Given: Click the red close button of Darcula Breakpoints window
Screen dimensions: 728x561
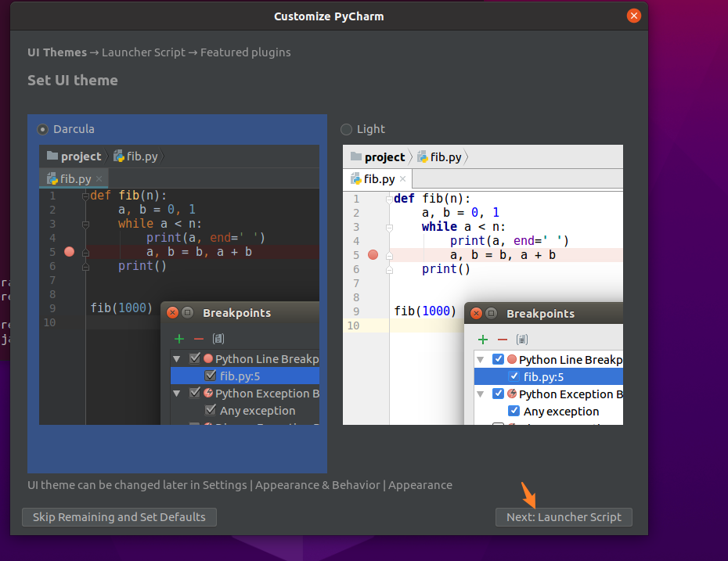Looking at the screenshot, I should (x=172, y=313).
